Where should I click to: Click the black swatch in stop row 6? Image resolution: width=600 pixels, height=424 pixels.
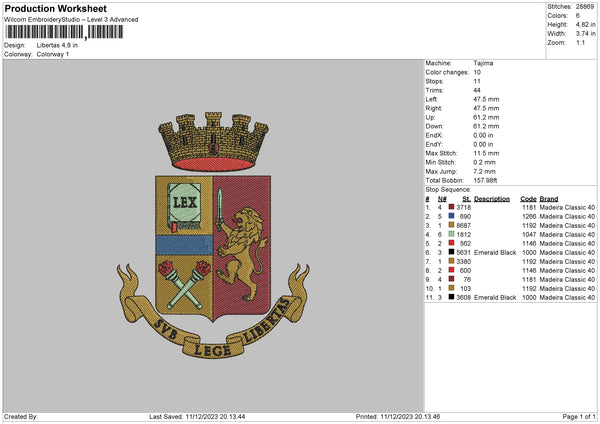pos(452,252)
